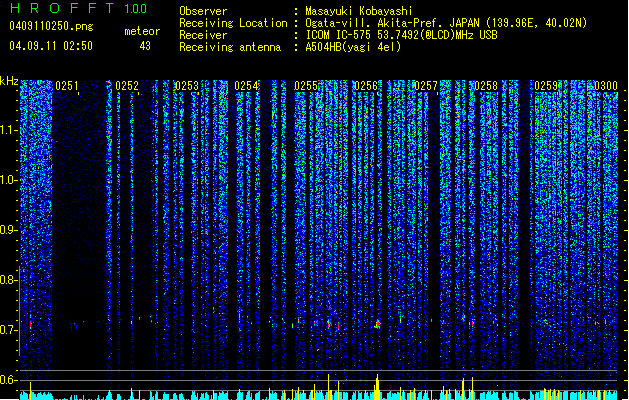Click the bright meteor echo near 0256
This screenshot has width=629, height=400.
tap(377, 324)
